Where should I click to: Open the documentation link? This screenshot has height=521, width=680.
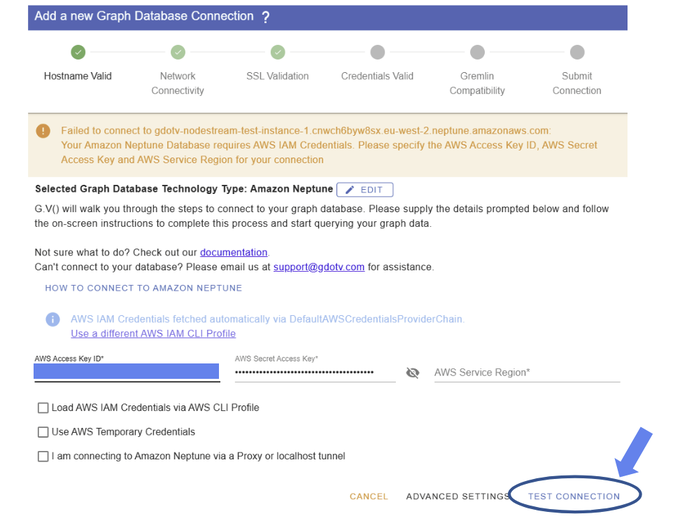coord(234,252)
